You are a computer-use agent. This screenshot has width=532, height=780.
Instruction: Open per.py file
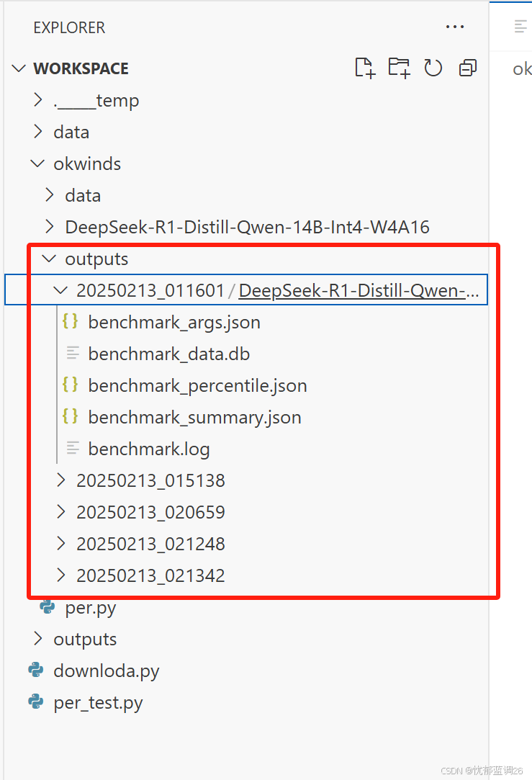[x=91, y=608]
